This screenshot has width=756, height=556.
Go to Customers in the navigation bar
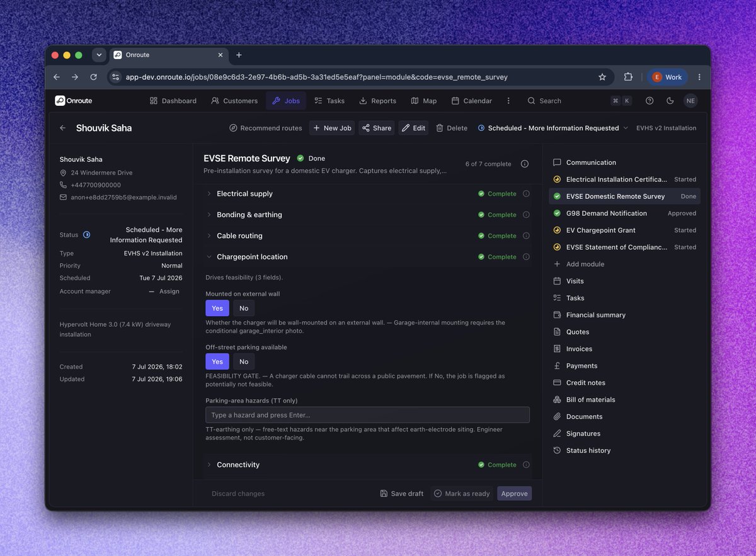pos(234,101)
